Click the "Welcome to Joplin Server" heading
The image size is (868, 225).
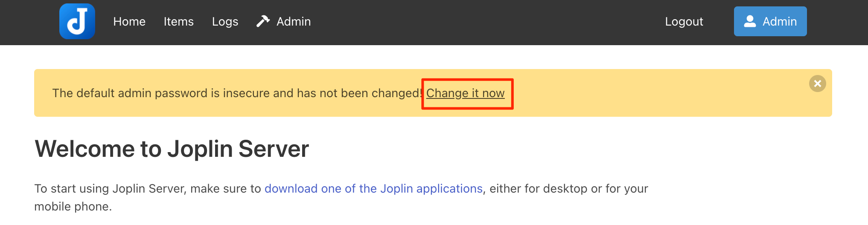[172, 149]
